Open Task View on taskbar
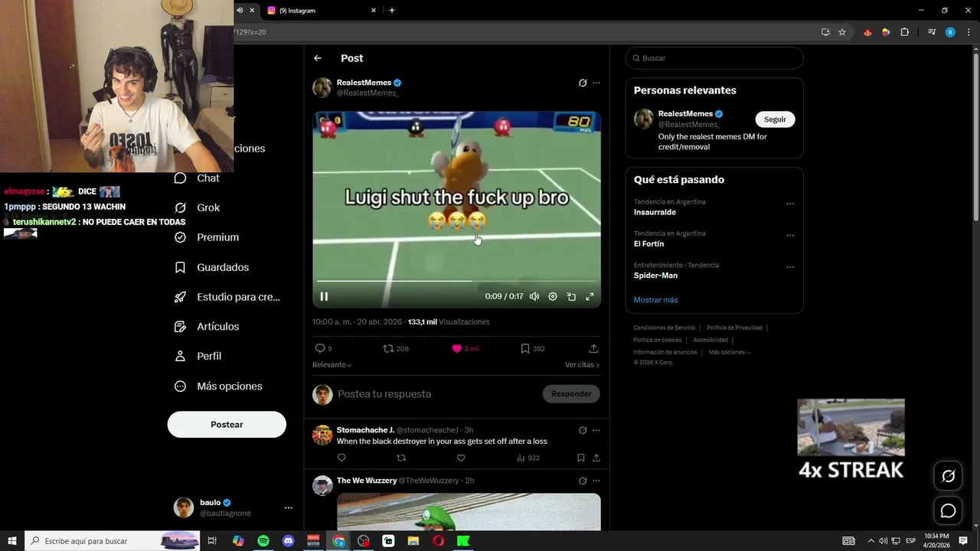The image size is (980, 551). pos(213,541)
